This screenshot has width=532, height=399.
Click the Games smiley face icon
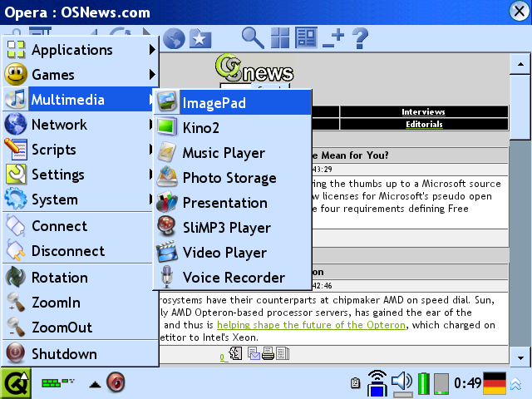click(x=16, y=74)
